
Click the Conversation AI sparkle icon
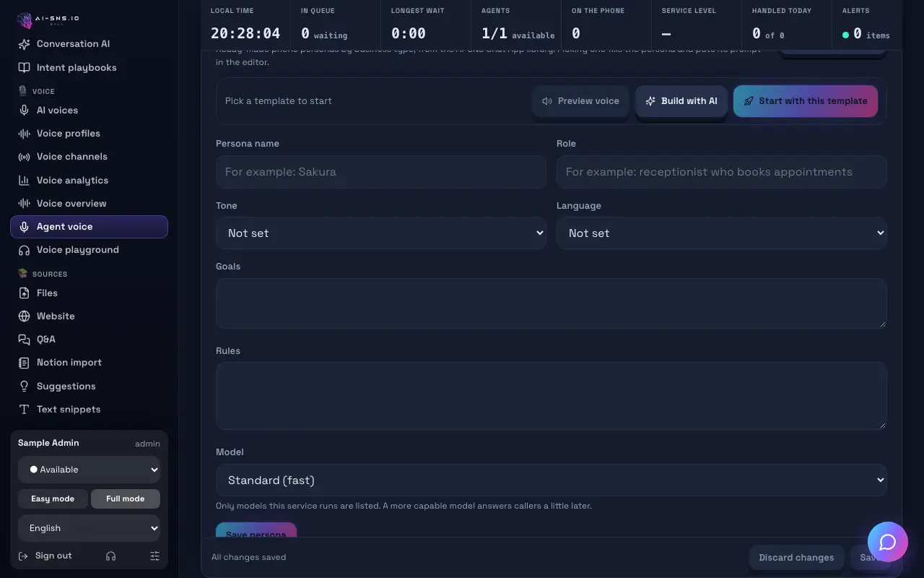[x=24, y=44]
